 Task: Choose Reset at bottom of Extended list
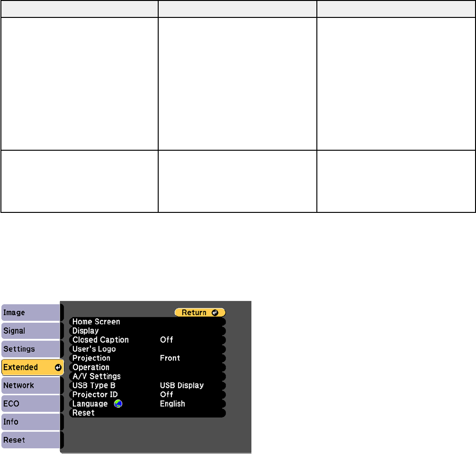[x=147, y=413]
